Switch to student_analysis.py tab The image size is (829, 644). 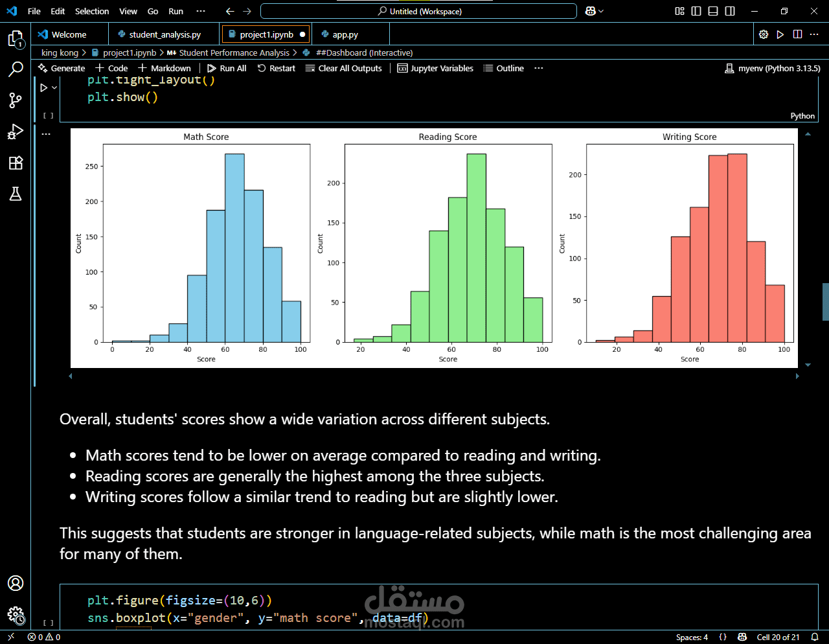165,34
